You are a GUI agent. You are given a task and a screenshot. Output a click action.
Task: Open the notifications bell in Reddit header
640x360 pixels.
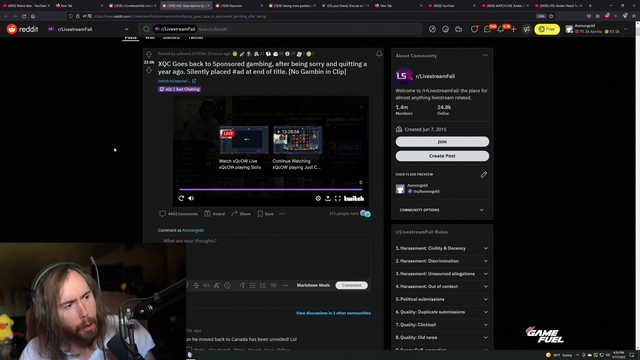coord(500,29)
